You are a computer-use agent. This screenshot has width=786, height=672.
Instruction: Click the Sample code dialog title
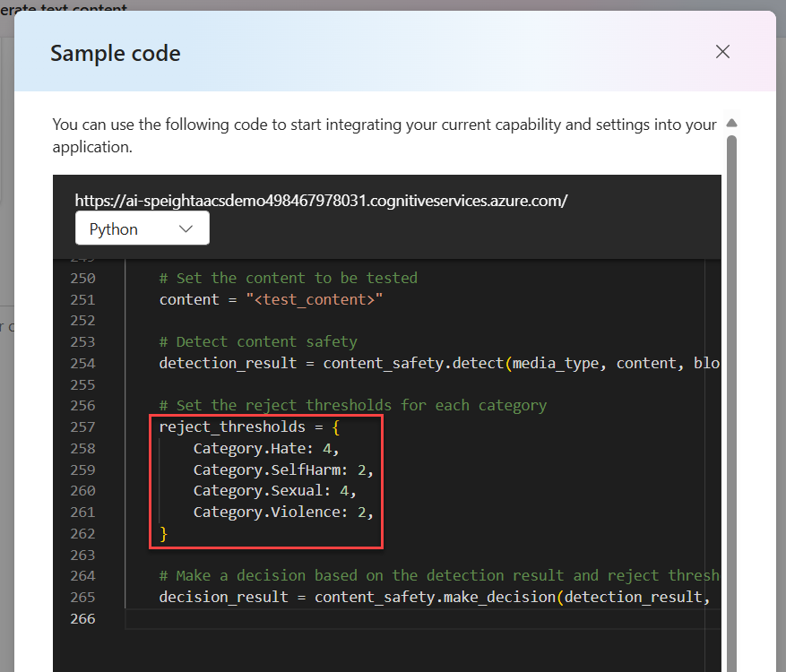(x=116, y=53)
